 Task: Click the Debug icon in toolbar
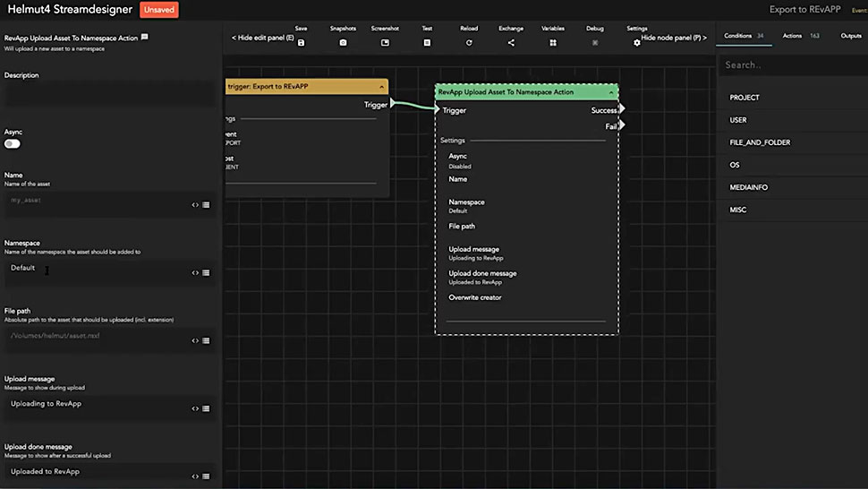595,43
